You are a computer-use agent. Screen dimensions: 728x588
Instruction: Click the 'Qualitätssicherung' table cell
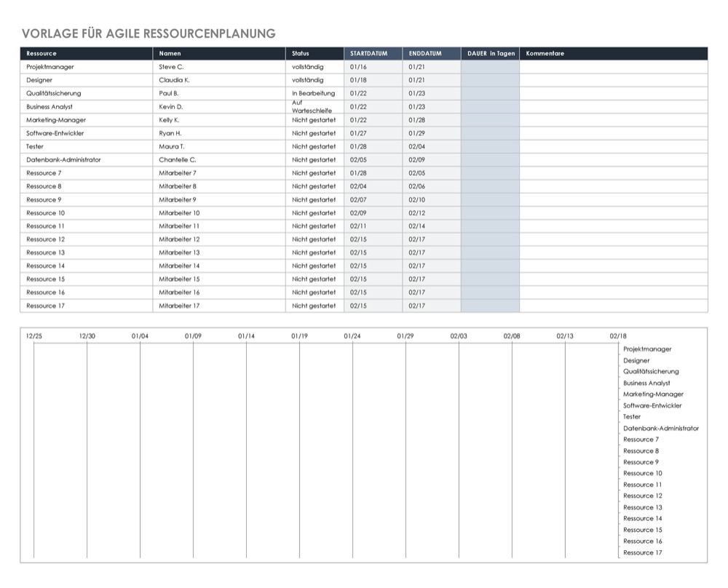tap(87, 93)
